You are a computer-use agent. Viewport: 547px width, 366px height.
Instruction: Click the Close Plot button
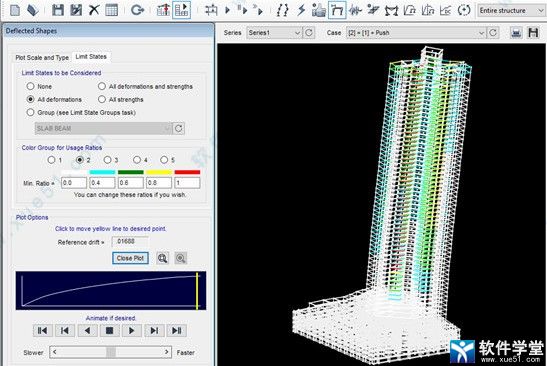tap(130, 258)
